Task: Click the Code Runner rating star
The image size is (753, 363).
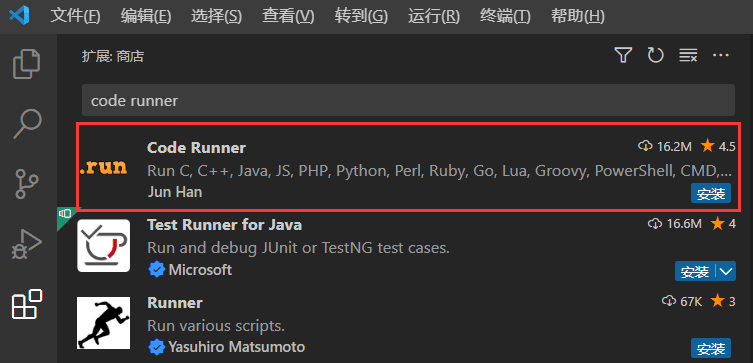Action: pos(707,145)
